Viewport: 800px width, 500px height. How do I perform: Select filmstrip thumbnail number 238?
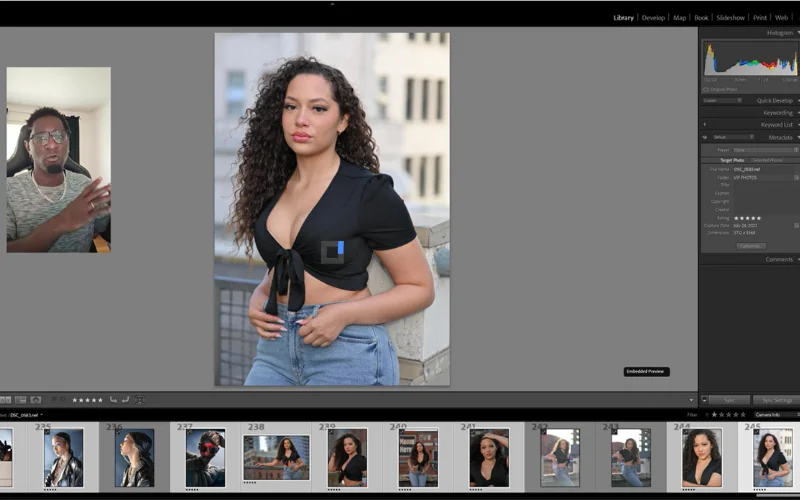tap(276, 458)
